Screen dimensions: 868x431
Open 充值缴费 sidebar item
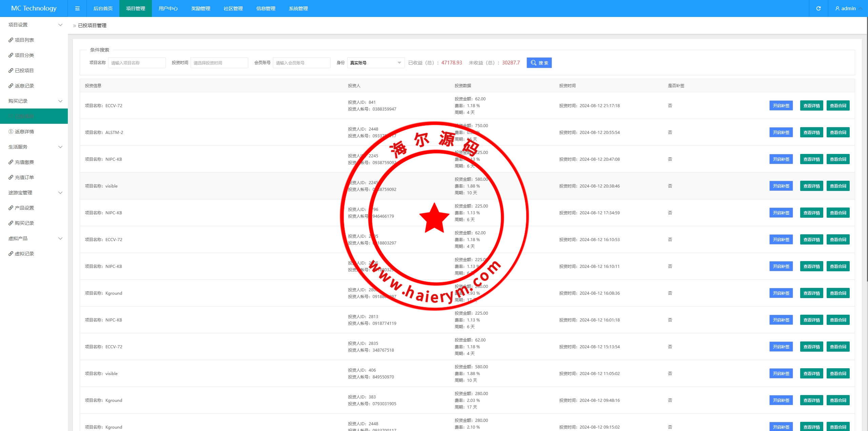[24, 162]
